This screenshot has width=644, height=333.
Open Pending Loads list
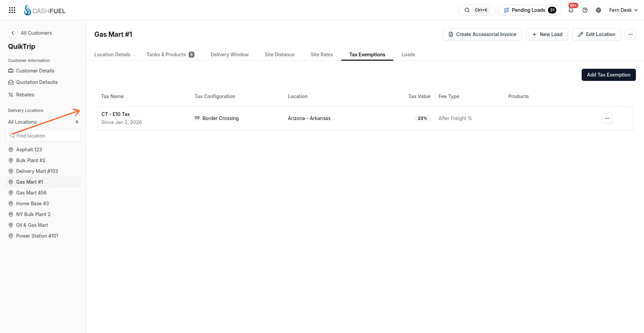(530, 10)
